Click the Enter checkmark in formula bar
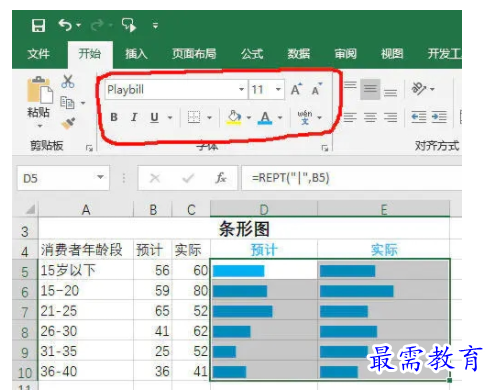 click(188, 178)
